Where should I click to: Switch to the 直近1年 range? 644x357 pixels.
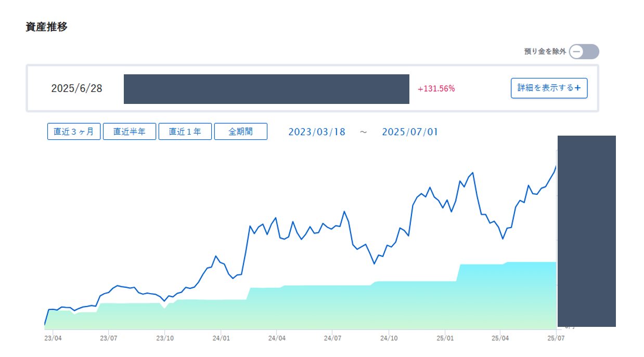click(x=185, y=131)
